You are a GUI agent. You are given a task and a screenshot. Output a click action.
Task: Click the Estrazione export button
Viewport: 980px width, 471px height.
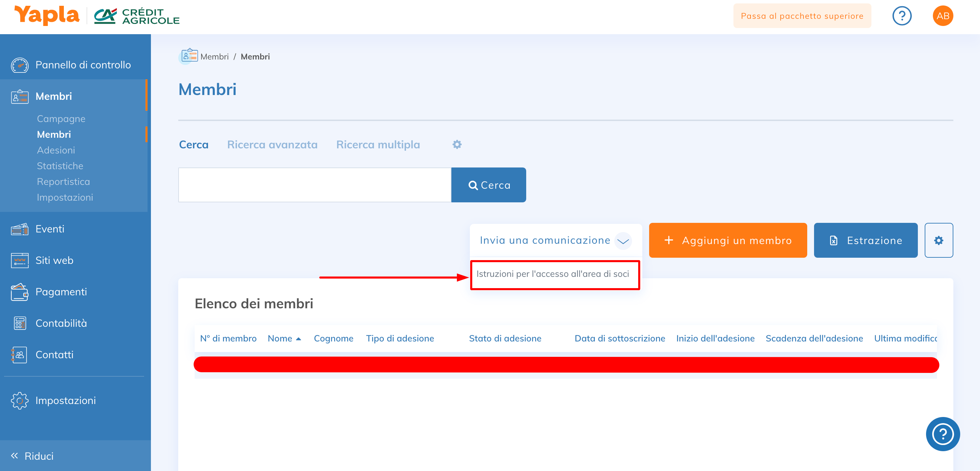[866, 241]
